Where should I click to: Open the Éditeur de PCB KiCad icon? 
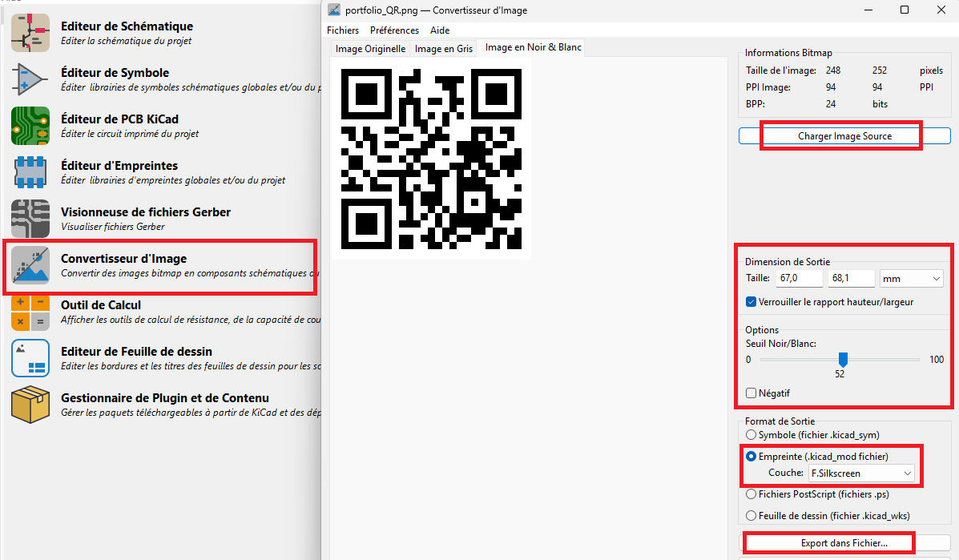pyautogui.click(x=30, y=126)
